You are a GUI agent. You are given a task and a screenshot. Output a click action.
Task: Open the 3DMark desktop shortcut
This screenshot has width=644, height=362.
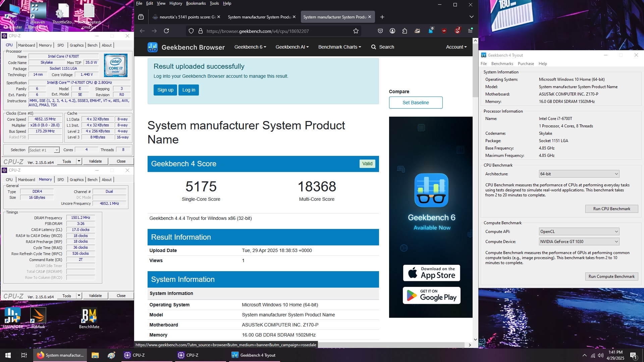(x=38, y=318)
